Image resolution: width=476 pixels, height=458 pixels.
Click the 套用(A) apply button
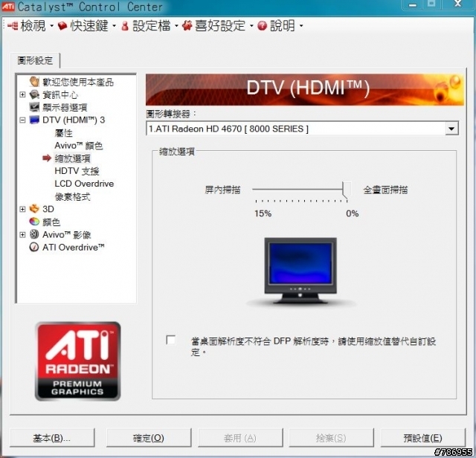(240, 438)
